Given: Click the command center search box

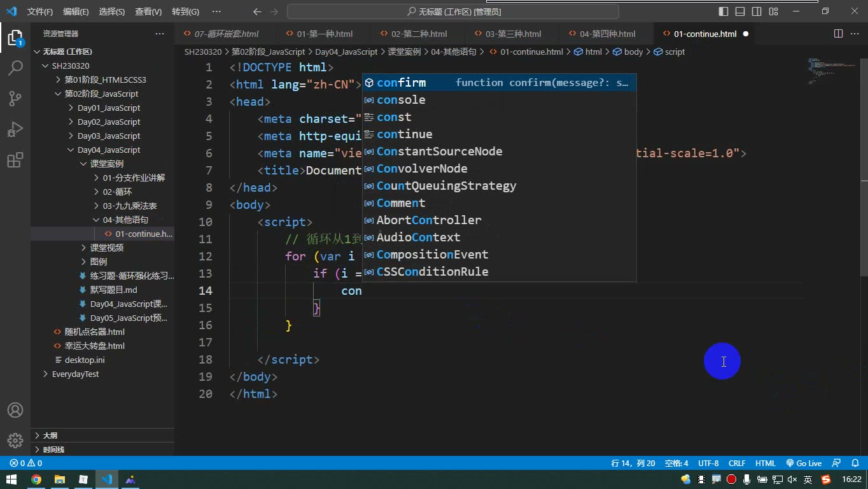Looking at the screenshot, I should (x=453, y=11).
